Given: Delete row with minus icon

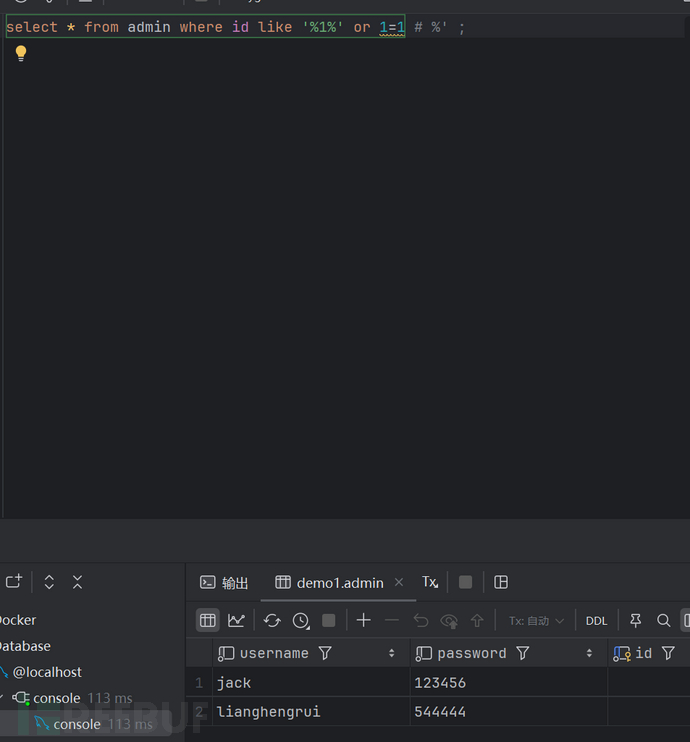Looking at the screenshot, I should click(392, 620).
